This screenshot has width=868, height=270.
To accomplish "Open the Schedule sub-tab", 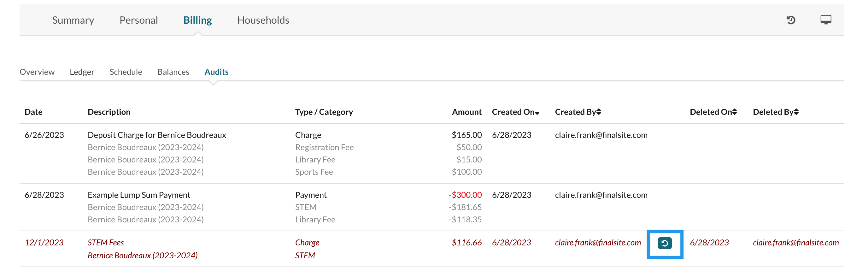I will point(126,72).
